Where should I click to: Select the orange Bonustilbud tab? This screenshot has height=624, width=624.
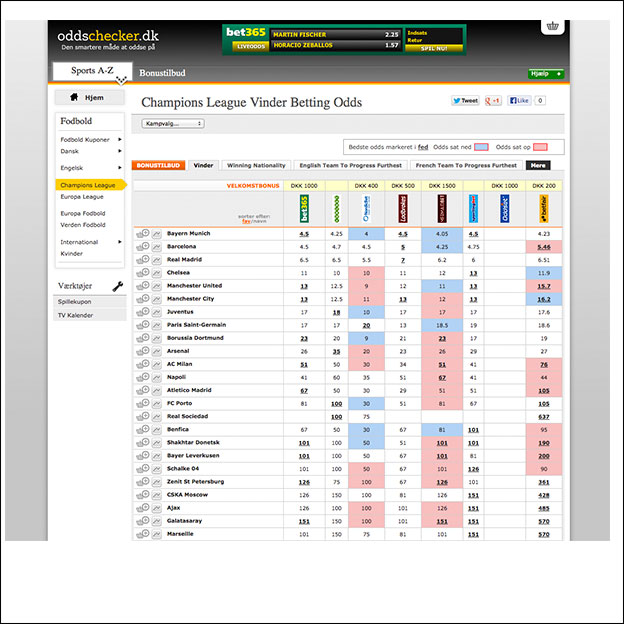[x=158, y=165]
